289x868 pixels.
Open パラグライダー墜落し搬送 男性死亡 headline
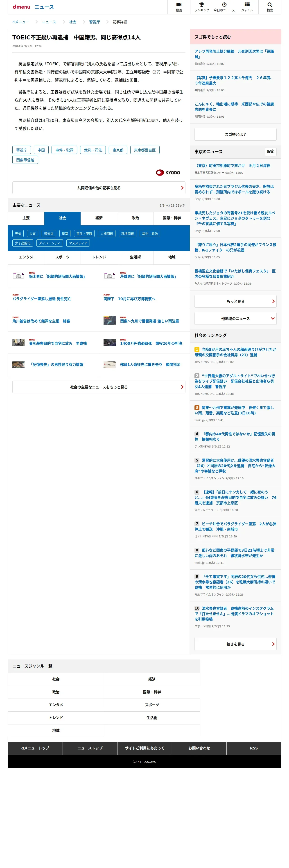click(42, 299)
